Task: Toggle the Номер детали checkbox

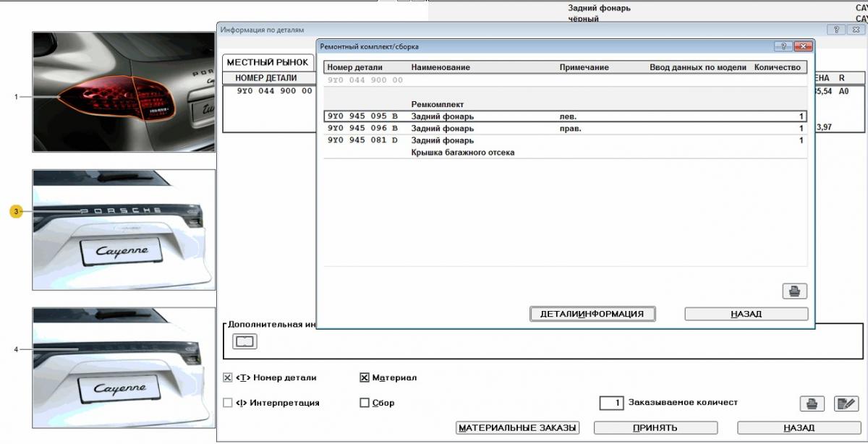Action: pos(228,377)
